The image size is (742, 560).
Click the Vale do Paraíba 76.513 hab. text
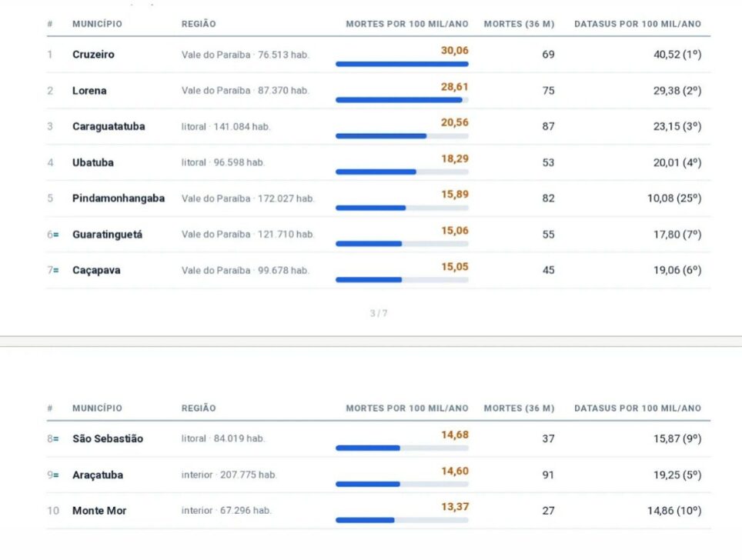click(245, 55)
